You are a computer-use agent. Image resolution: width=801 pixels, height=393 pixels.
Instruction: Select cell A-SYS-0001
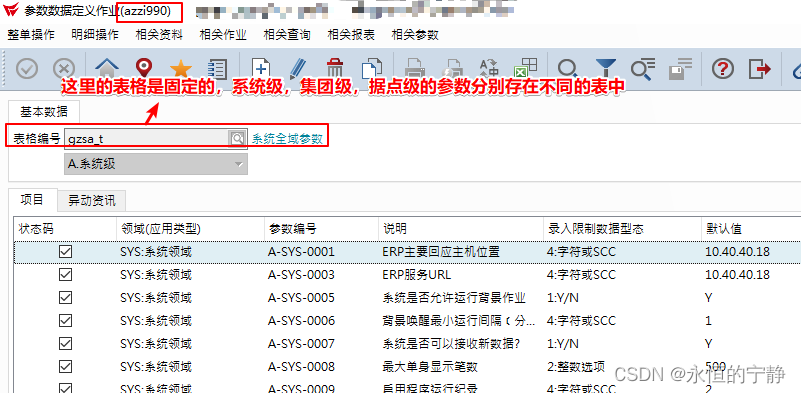[301, 252]
